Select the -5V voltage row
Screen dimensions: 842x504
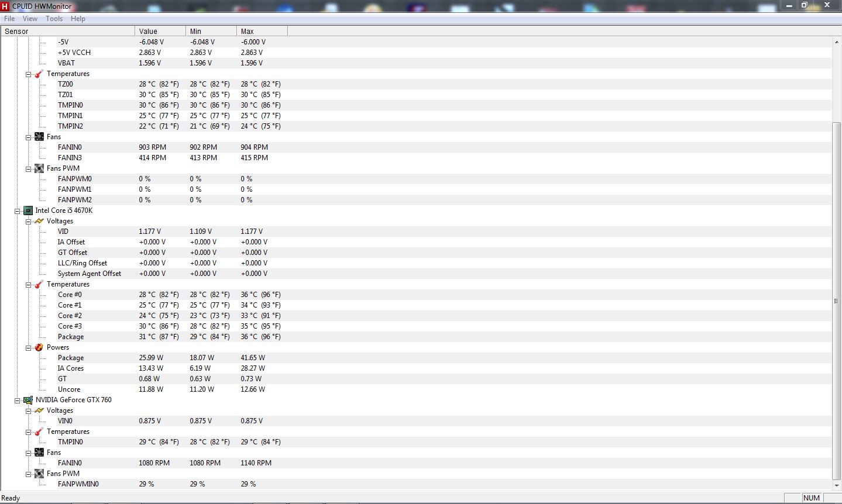416,42
